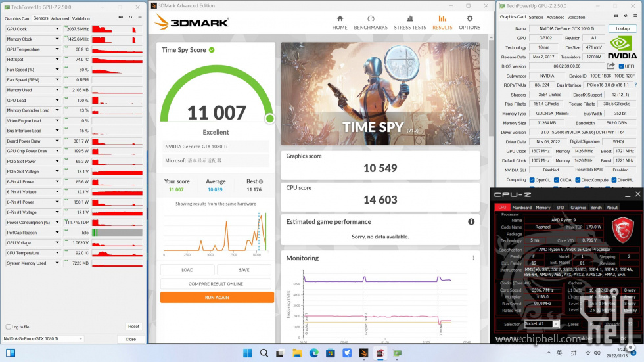
Task: Expand Hot Spot sensor dropdown arrow
Action: pos(57,60)
